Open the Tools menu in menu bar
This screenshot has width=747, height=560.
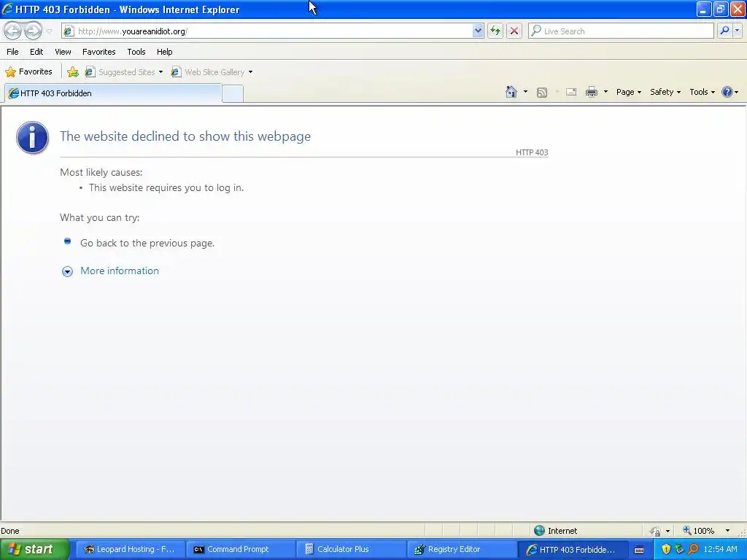click(x=136, y=52)
